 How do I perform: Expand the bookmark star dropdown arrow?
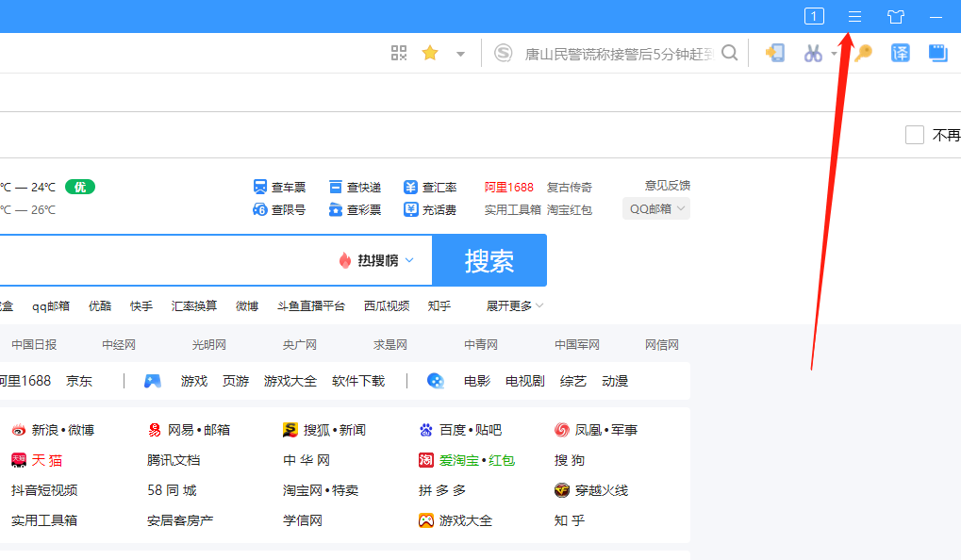click(x=460, y=54)
